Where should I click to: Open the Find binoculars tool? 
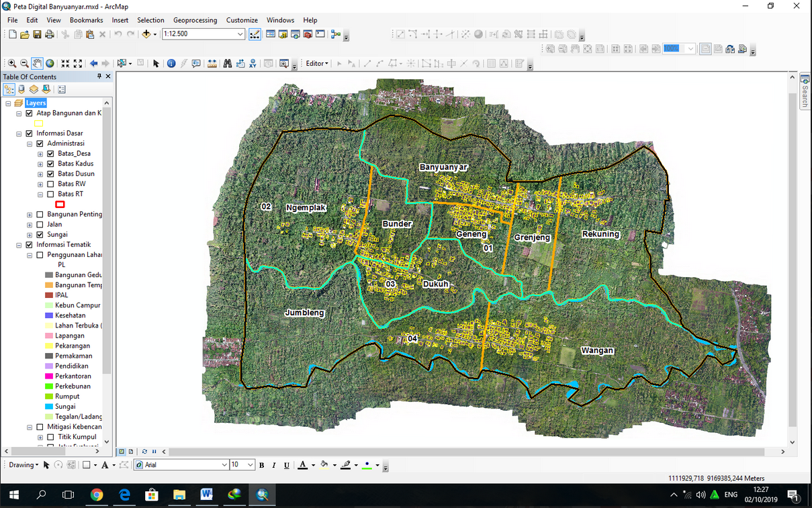click(x=228, y=64)
